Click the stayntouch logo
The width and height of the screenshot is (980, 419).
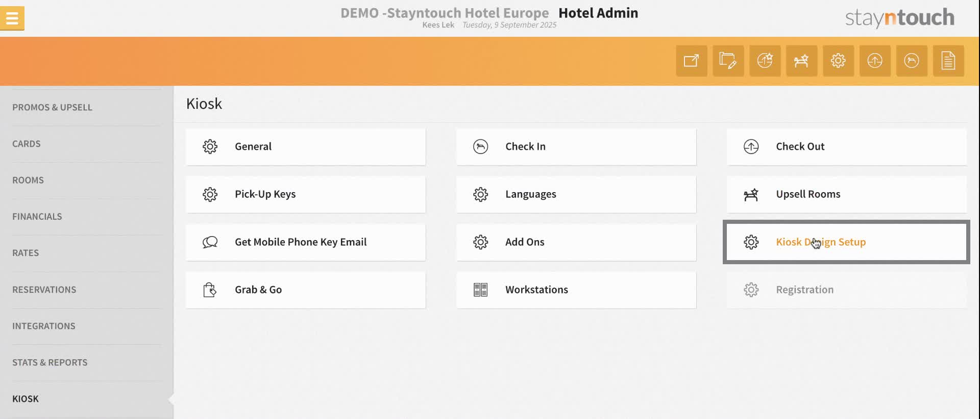pos(900,18)
